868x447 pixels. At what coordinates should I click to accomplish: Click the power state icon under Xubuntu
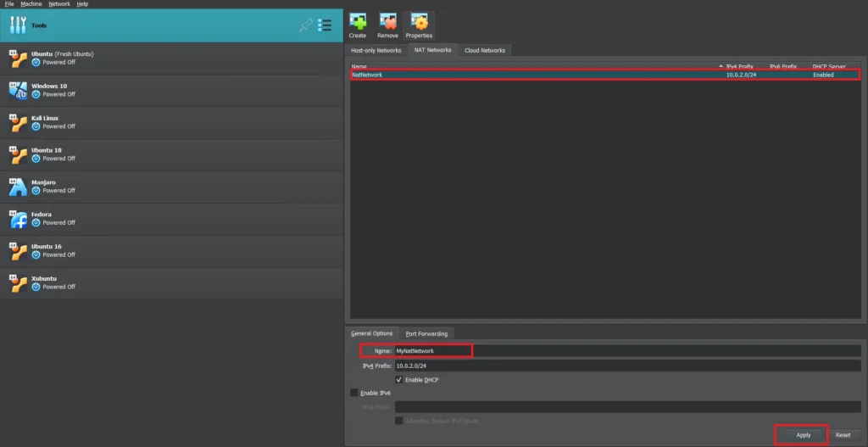click(x=36, y=287)
